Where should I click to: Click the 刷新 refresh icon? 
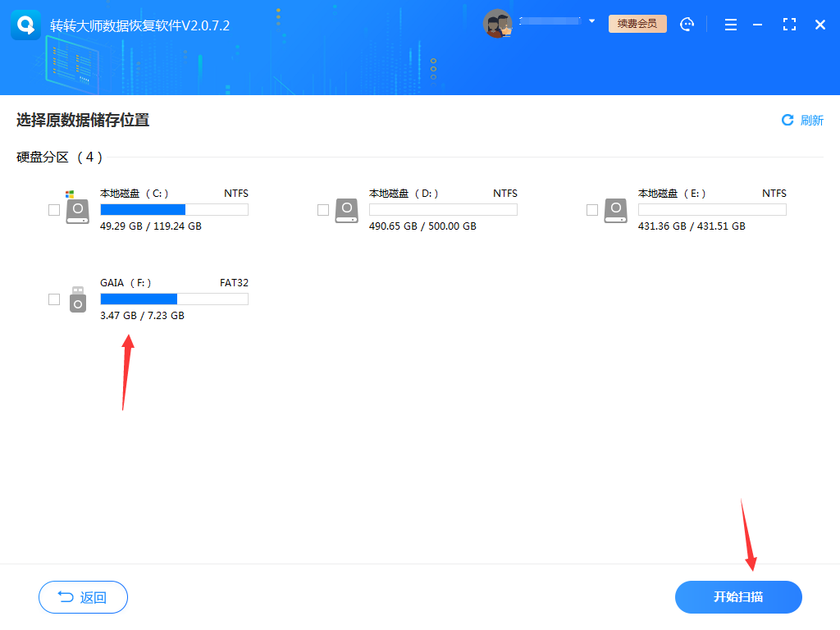pyautogui.click(x=788, y=120)
